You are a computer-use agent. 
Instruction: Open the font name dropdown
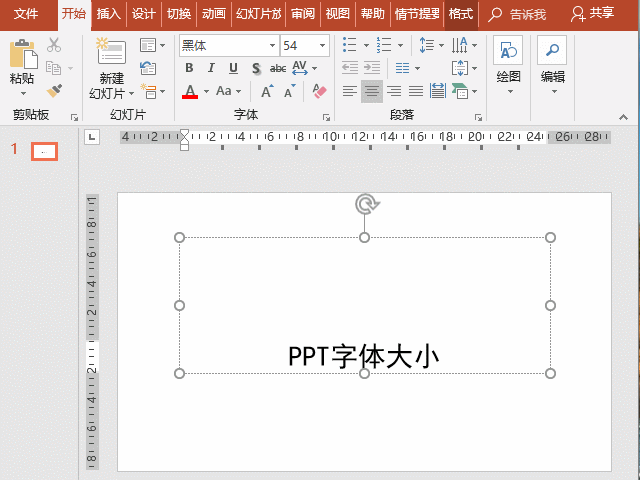pyautogui.click(x=272, y=45)
